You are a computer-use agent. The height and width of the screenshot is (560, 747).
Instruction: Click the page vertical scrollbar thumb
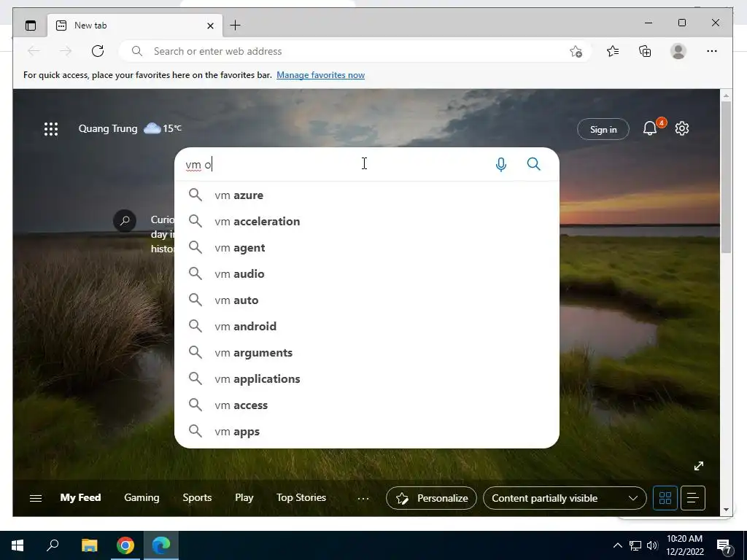[x=726, y=177]
